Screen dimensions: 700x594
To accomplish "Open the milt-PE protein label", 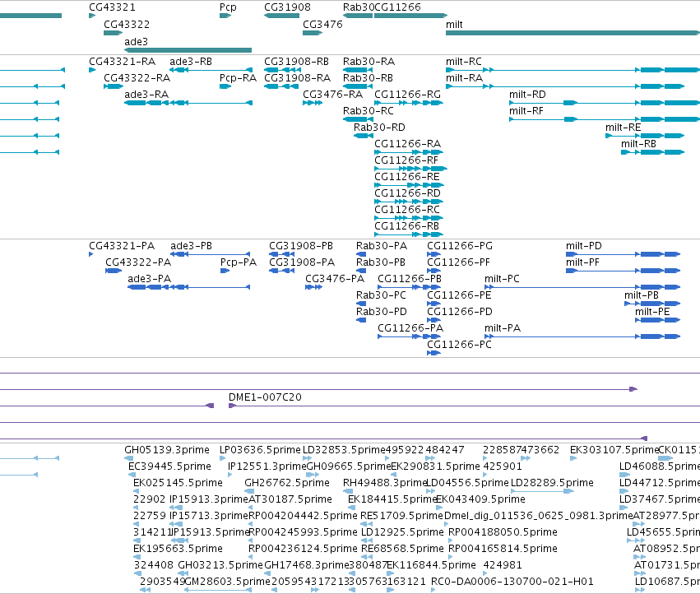I will click(652, 312).
